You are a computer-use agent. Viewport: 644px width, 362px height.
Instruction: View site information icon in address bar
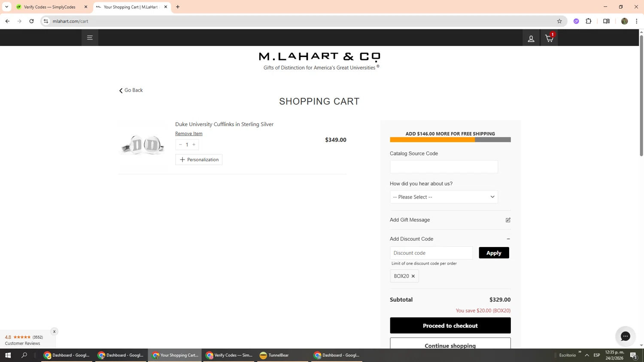point(46,21)
